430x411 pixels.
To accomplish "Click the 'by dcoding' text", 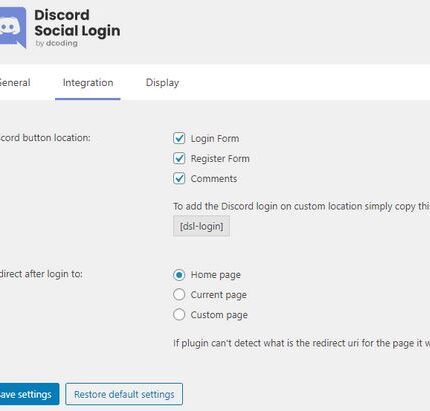I will [56, 43].
